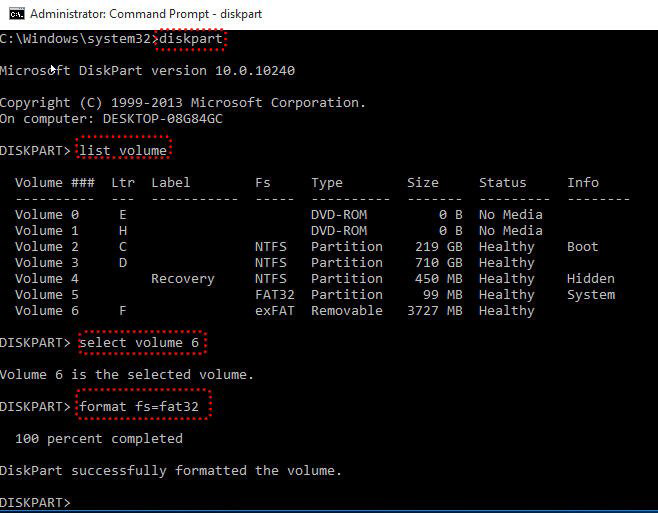The image size is (658, 513).
Task: Click the 'DiskPart successfully formatted the volume.' line
Action: coord(170,471)
